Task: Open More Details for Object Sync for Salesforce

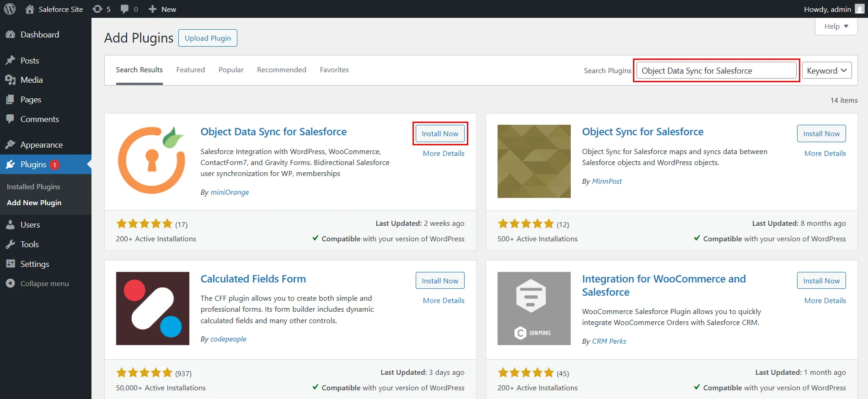Action: pos(825,154)
